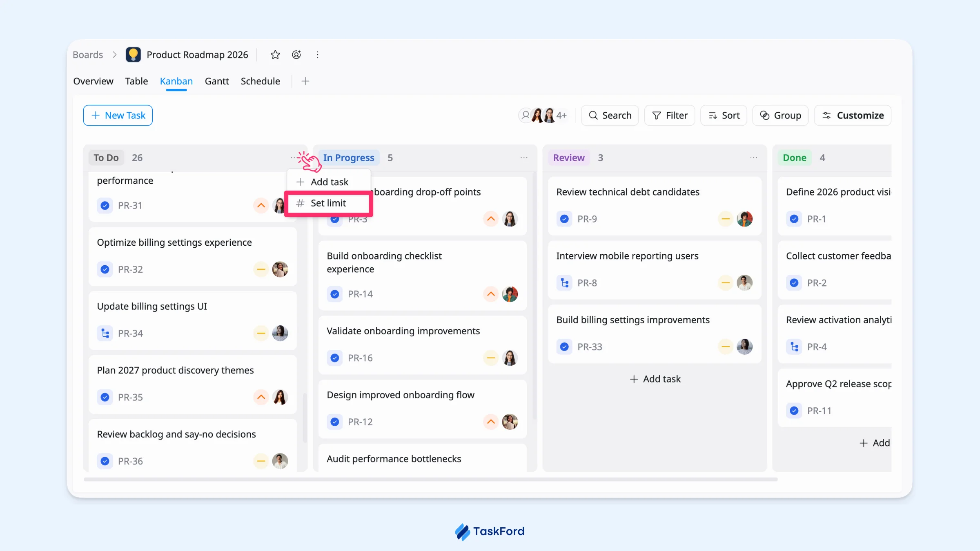Image resolution: width=980 pixels, height=551 pixels.
Task: Open the Sort options
Action: [724, 116]
